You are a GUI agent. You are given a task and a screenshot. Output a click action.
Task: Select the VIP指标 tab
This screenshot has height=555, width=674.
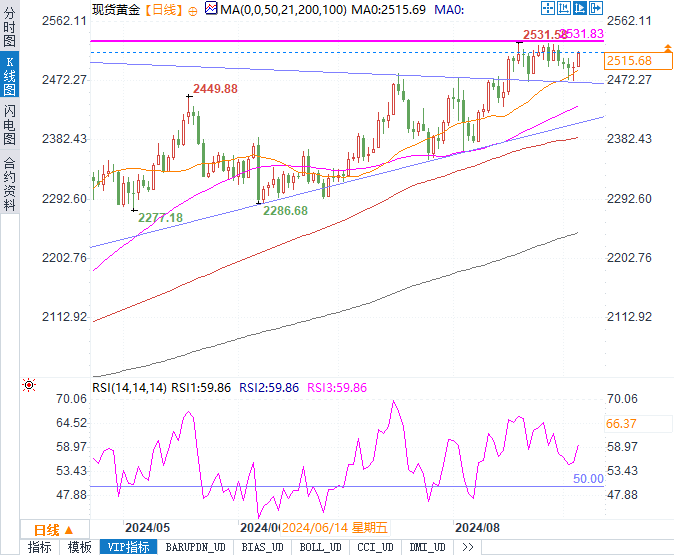[128, 547]
